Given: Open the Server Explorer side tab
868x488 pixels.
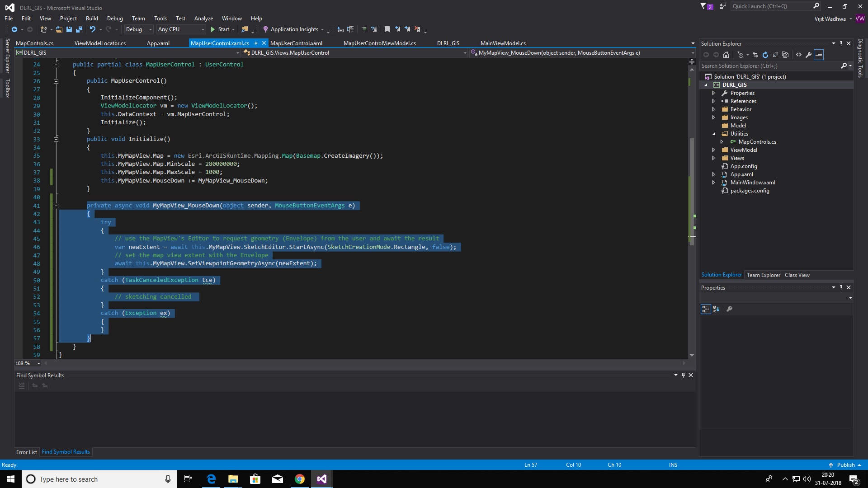Looking at the screenshot, I should pyautogui.click(x=7, y=56).
